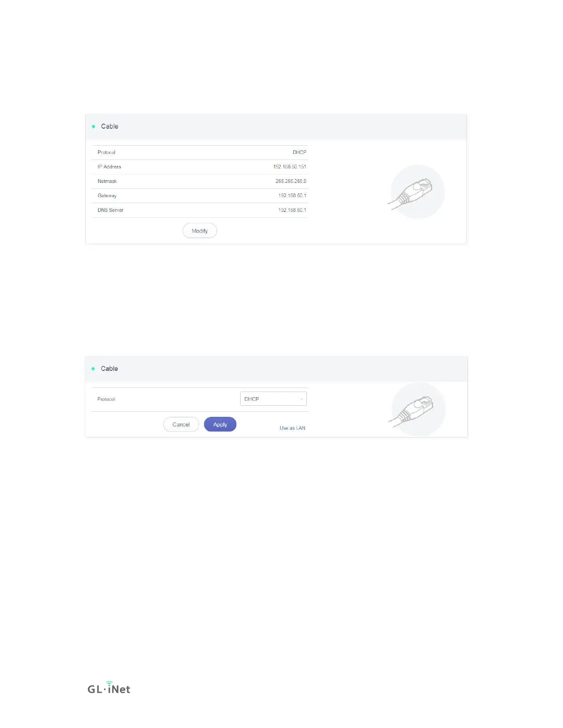Click the Cable heading above the IP details
Screen dimensions: 563x728
(x=109, y=126)
